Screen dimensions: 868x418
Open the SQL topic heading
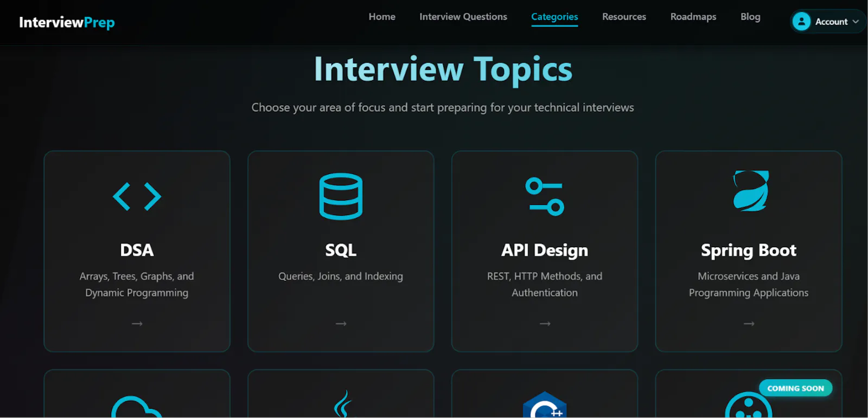(341, 250)
